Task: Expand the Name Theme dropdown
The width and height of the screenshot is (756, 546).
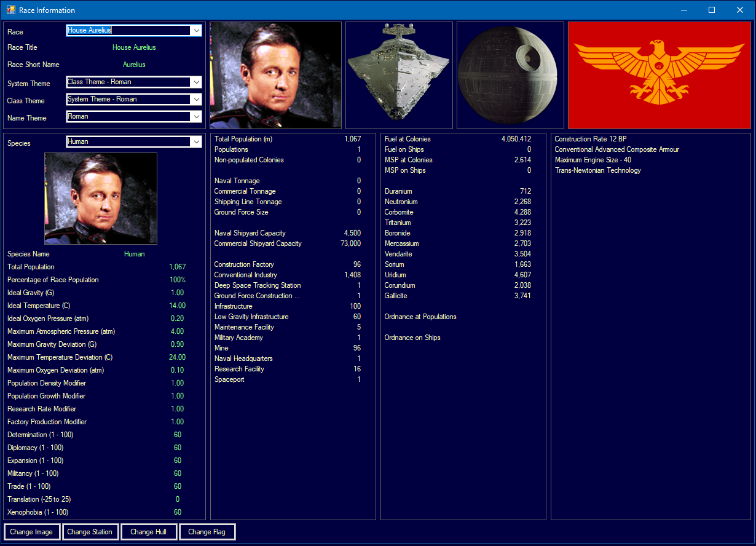Action: [134, 116]
